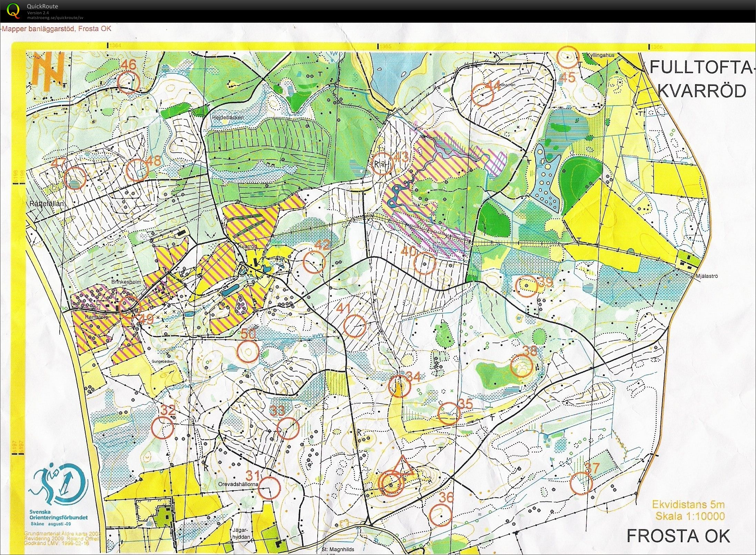The width and height of the screenshot is (756, 555).
Task: Click control circle 41
Action: click(355, 326)
